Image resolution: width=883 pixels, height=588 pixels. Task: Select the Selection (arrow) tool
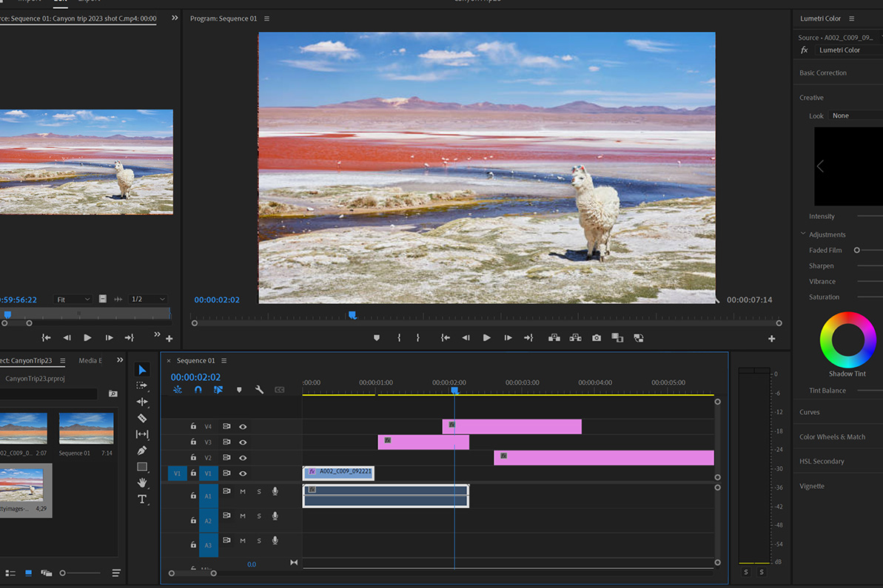coord(142,370)
